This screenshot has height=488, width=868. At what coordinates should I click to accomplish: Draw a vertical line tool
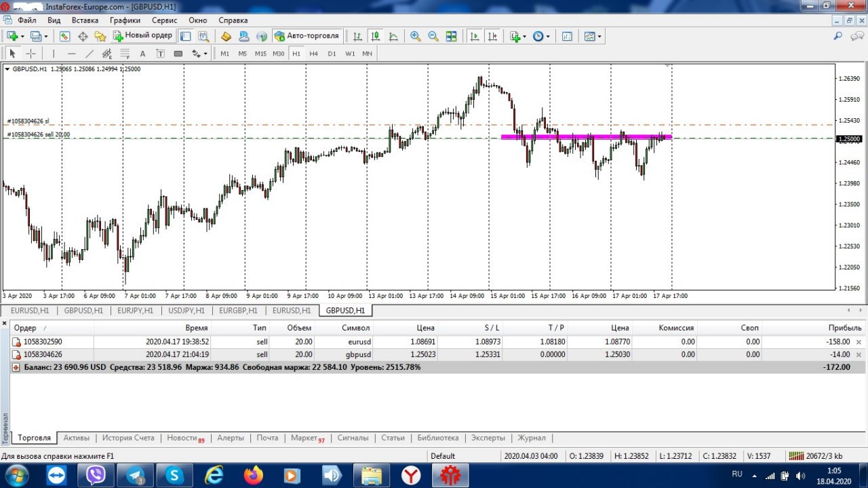click(54, 54)
